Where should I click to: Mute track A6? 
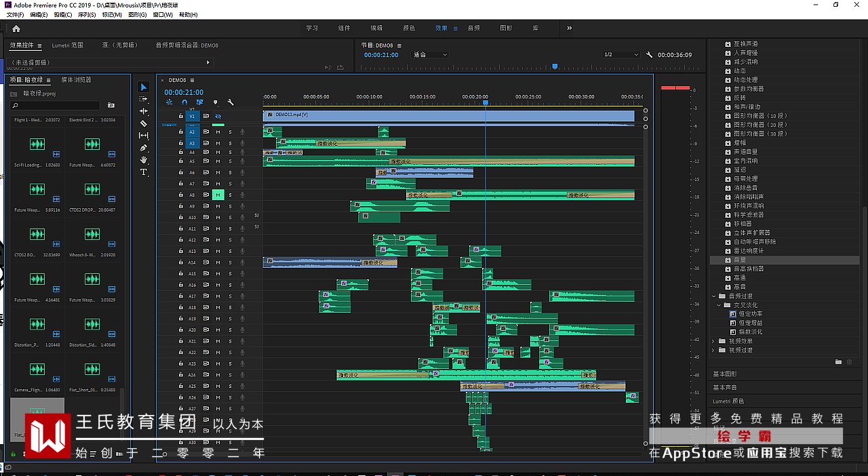[218, 173]
